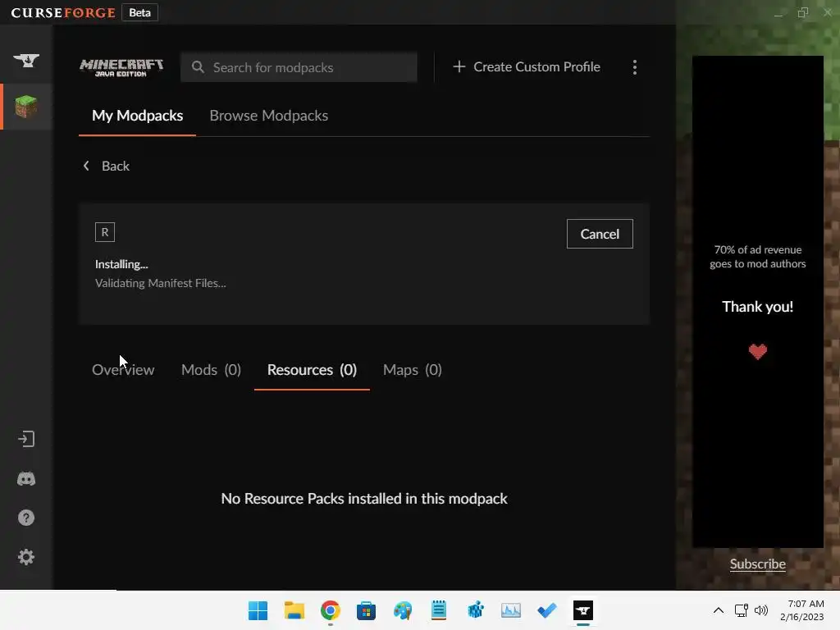Click the CurseForge title logo text
This screenshot has width=840, height=630.
tap(63, 12)
